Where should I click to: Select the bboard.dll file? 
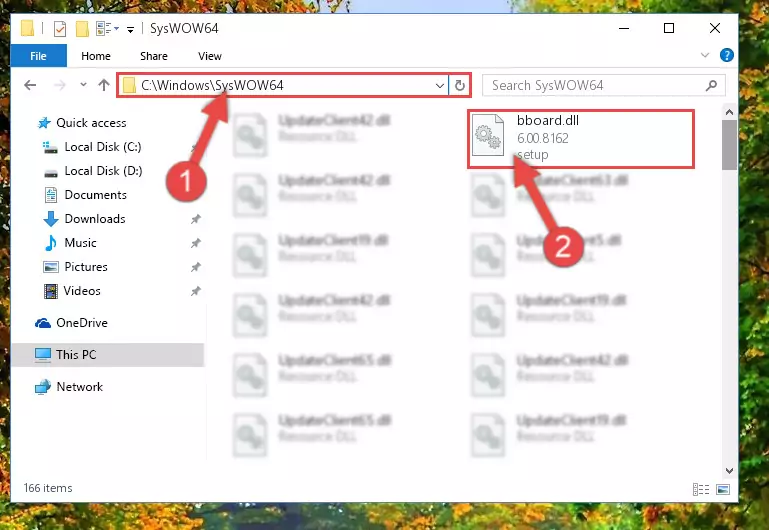[581, 139]
